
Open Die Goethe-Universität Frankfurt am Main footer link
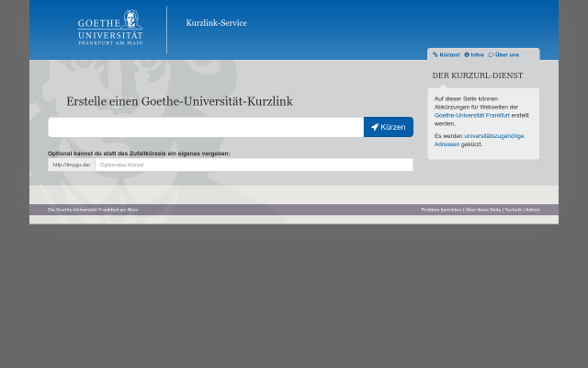click(93, 210)
